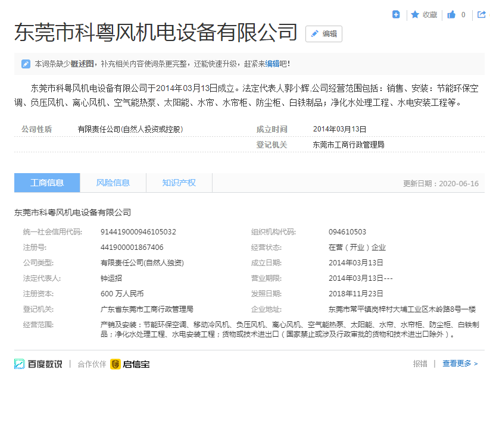Click the pencil icon in the notice bar
Viewport: 490px width, 448px height.
click(26, 64)
